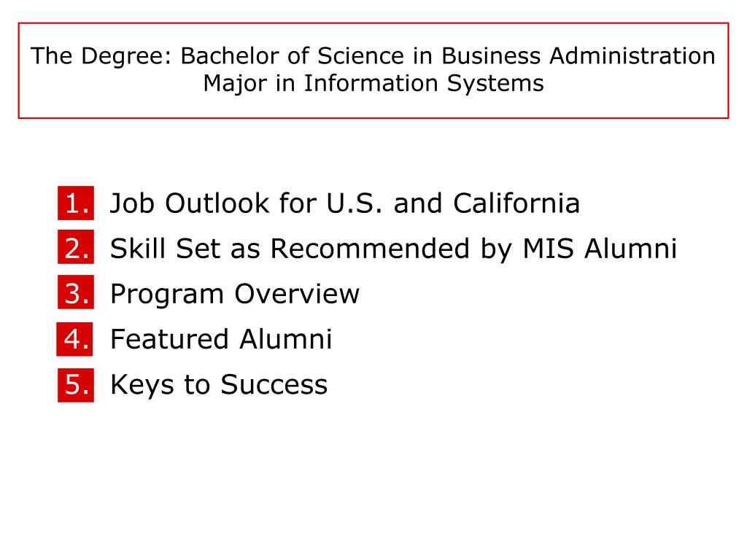Open the Keys to Success item

pos(219,385)
